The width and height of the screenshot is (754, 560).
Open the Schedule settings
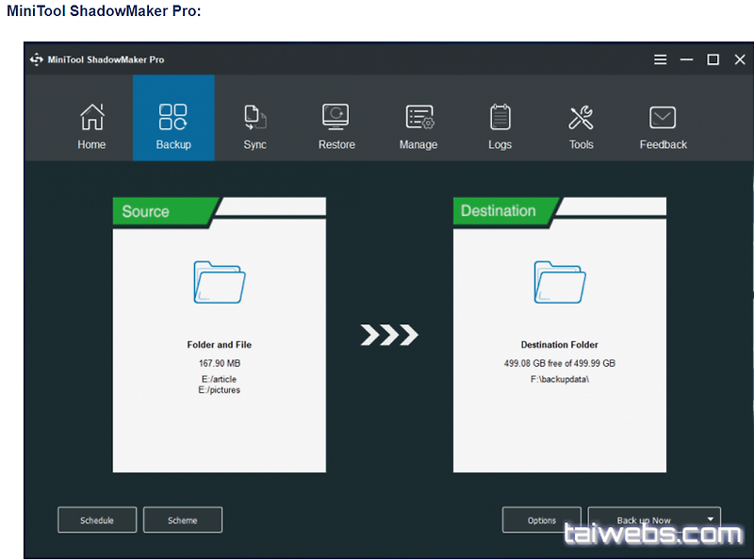(x=96, y=519)
